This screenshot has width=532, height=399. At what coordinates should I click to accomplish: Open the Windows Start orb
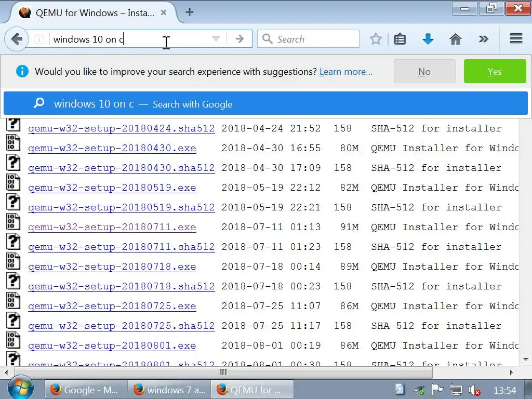[21, 388]
